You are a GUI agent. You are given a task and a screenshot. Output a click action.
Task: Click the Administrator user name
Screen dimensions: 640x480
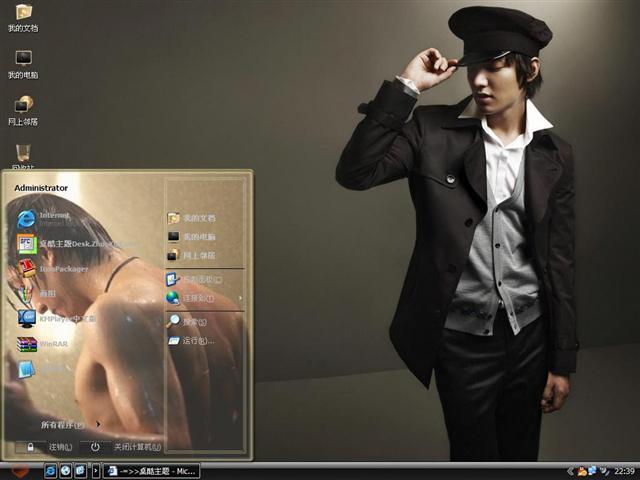click(41, 188)
